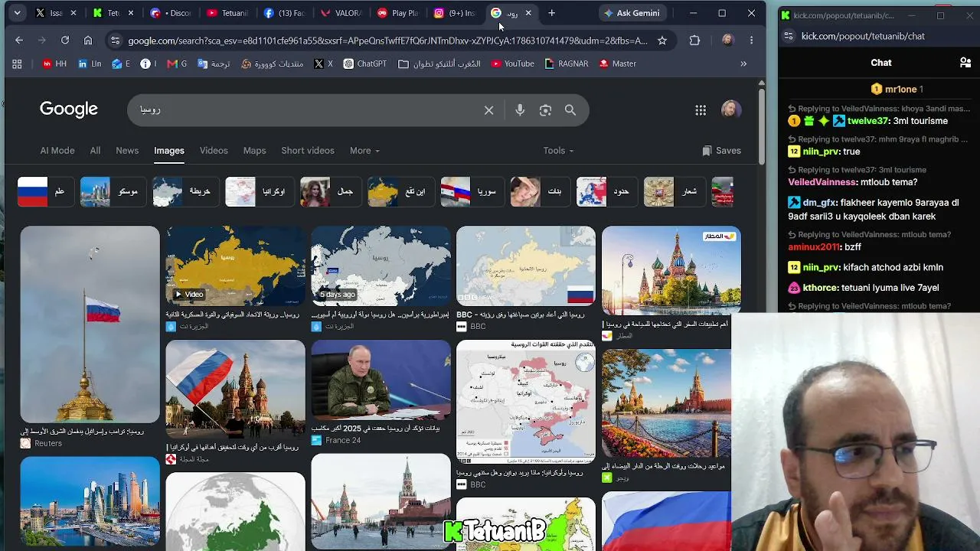Open the tab search dropdown arrow
The height and width of the screenshot is (551, 980).
(17, 13)
